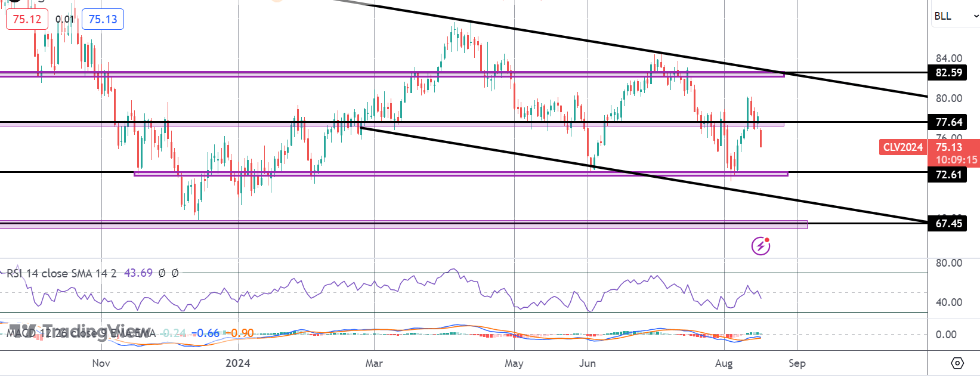The image size is (980, 377).
Task: Click the 0.01 spread value
Action: (x=64, y=19)
